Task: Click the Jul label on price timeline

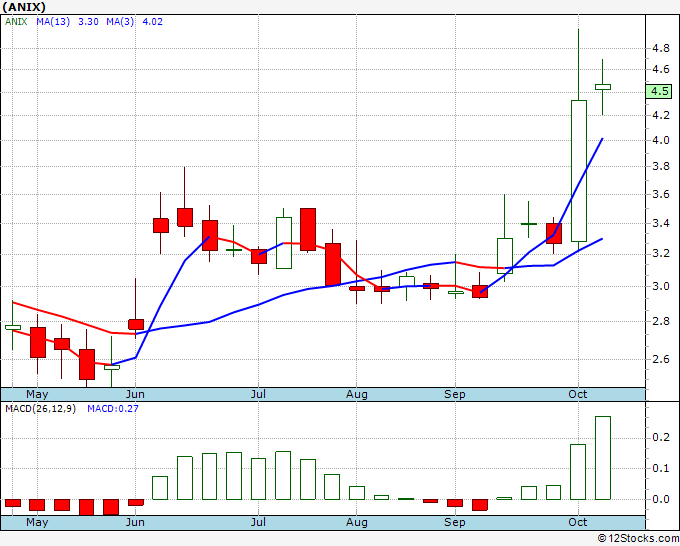Action: pyautogui.click(x=258, y=394)
